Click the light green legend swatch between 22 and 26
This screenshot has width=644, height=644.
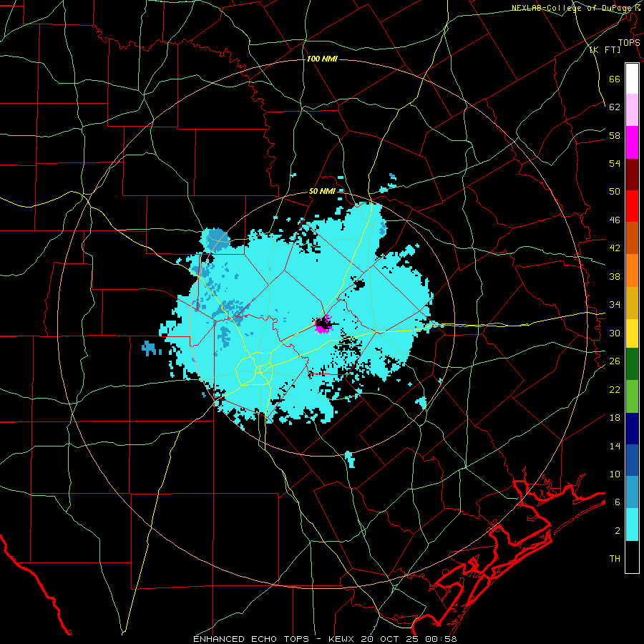click(x=632, y=396)
